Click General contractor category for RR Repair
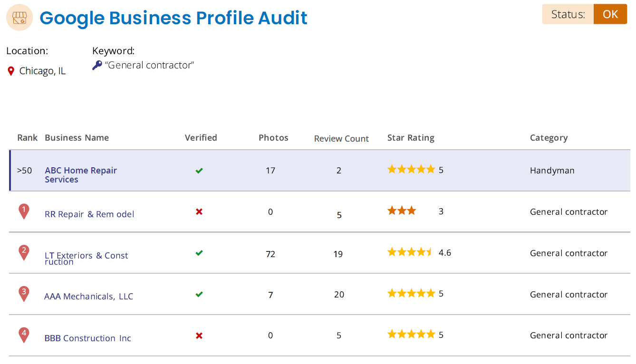The width and height of the screenshot is (636, 364). (x=569, y=212)
